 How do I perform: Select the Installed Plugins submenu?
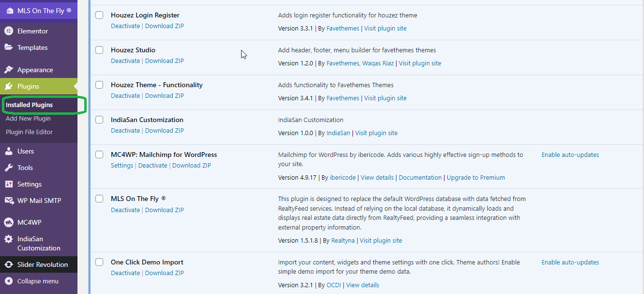(x=30, y=105)
